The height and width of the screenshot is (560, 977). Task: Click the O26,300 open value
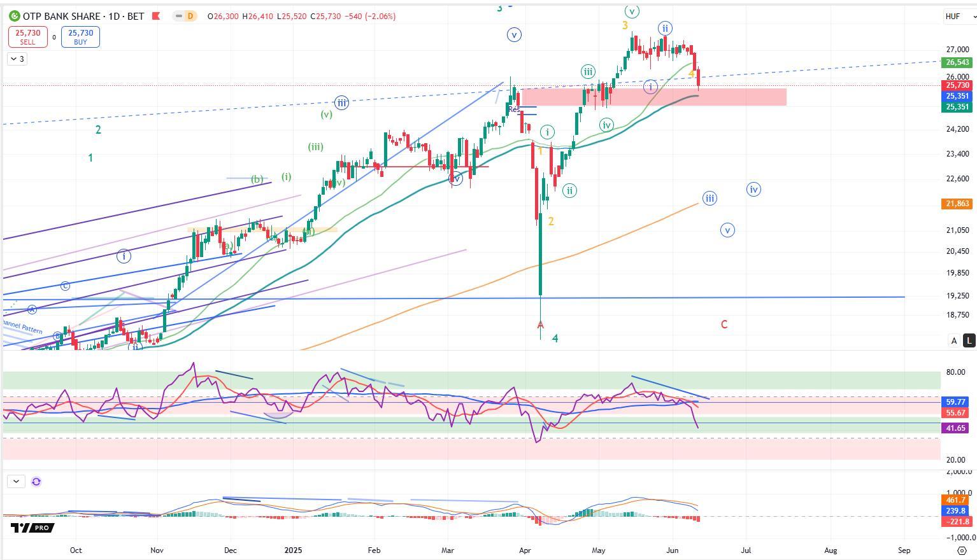(x=223, y=16)
